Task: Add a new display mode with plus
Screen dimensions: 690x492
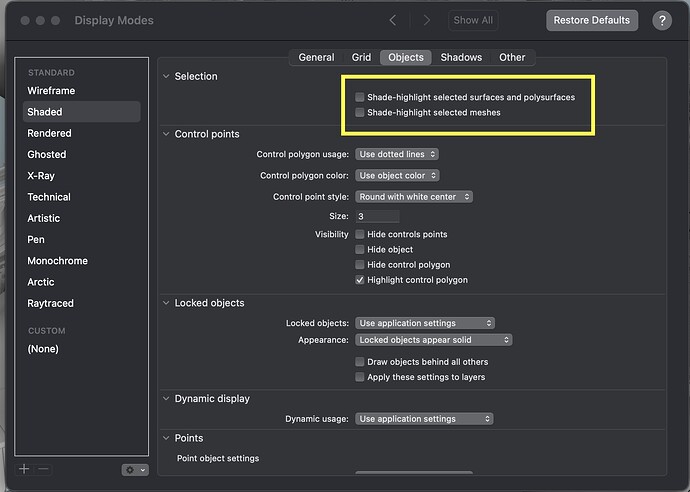Action: tap(24, 469)
